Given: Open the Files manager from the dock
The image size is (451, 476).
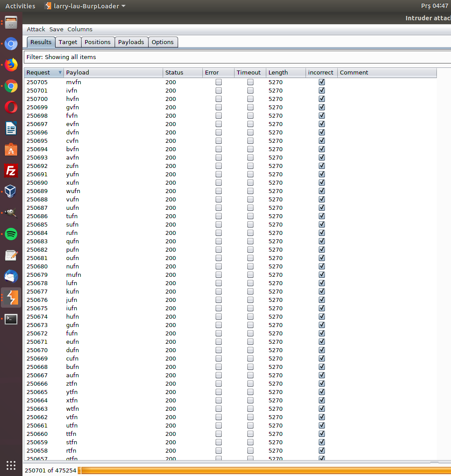Looking at the screenshot, I should [11, 23].
